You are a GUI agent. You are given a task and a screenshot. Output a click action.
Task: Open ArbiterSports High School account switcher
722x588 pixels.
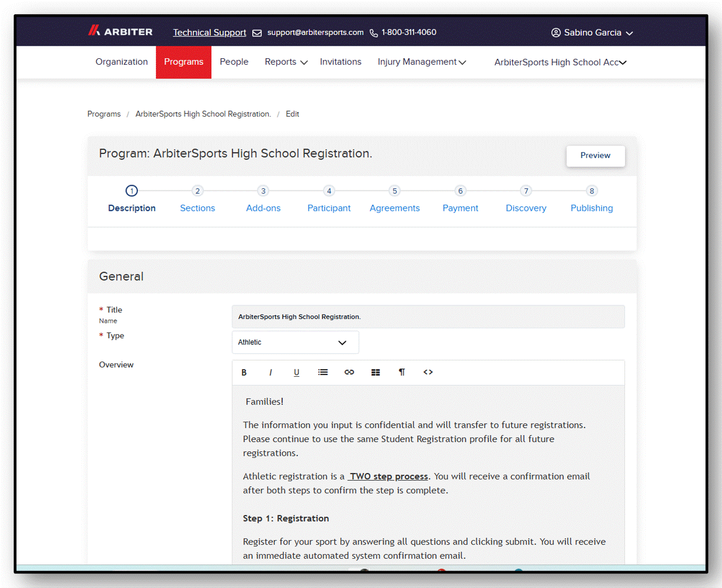point(560,63)
